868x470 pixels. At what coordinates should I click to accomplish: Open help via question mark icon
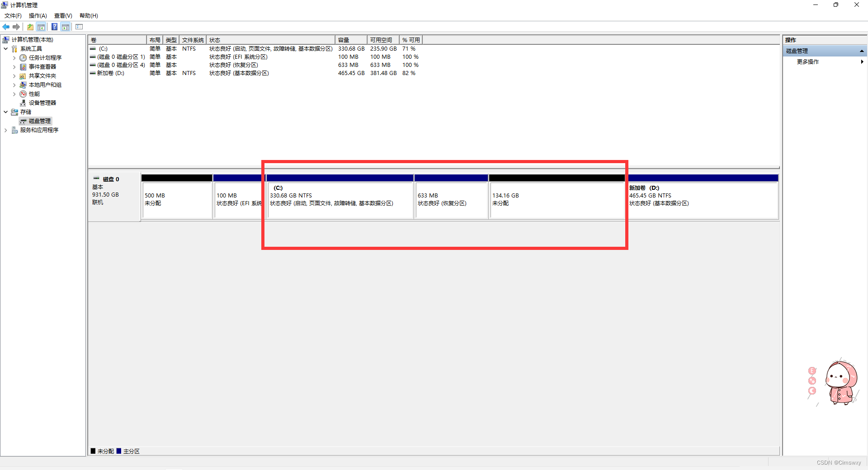tap(54, 27)
